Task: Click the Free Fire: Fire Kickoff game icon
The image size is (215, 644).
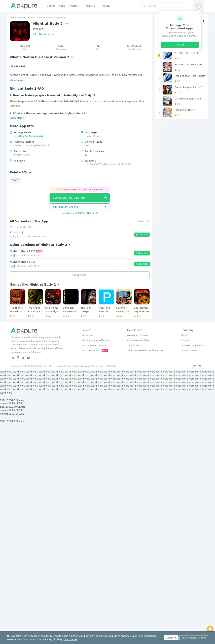Action: (x=167, y=56)
